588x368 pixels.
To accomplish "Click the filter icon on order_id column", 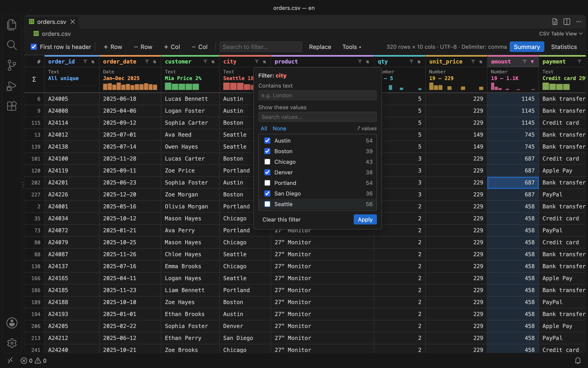I will [x=85, y=62].
